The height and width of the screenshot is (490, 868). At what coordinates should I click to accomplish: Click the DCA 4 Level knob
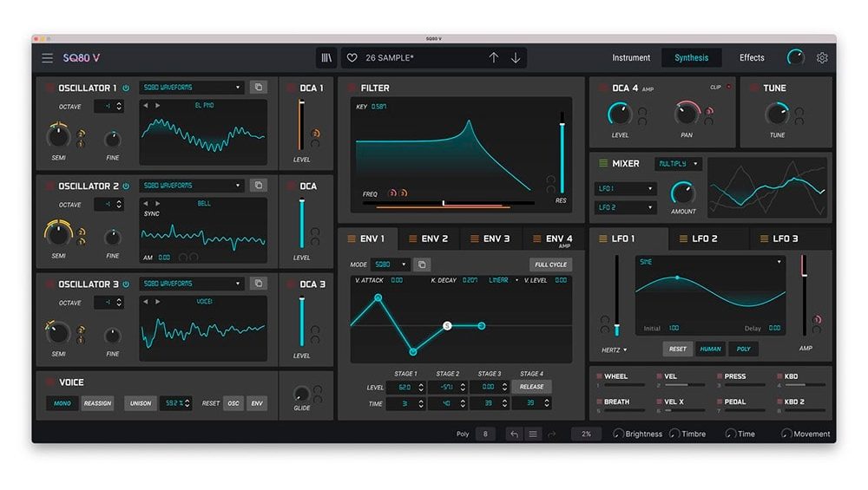click(620, 114)
